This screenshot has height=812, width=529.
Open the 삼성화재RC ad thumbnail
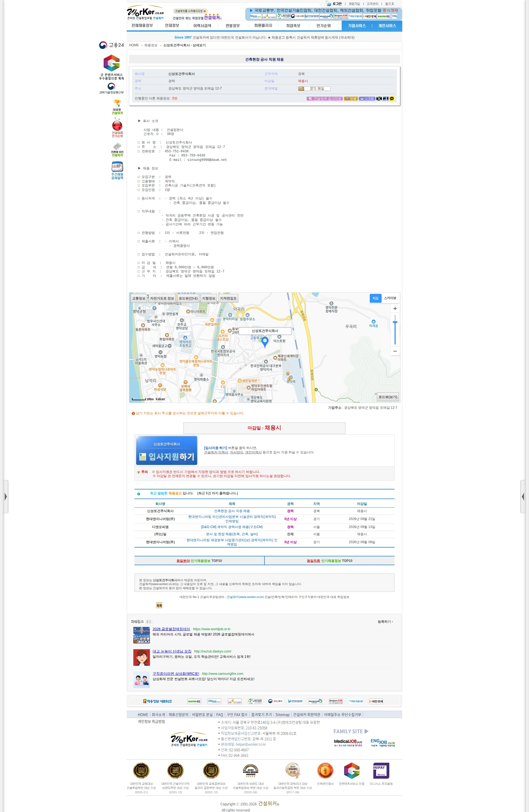(142, 680)
